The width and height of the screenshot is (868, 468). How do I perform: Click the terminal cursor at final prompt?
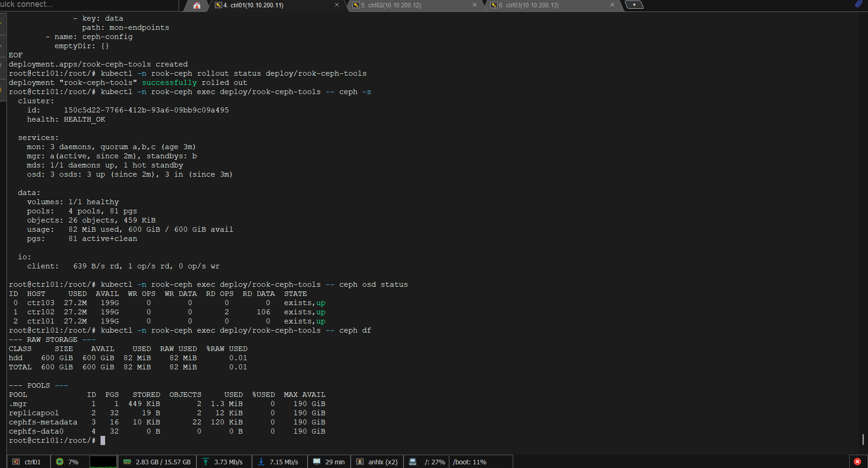[103, 440]
